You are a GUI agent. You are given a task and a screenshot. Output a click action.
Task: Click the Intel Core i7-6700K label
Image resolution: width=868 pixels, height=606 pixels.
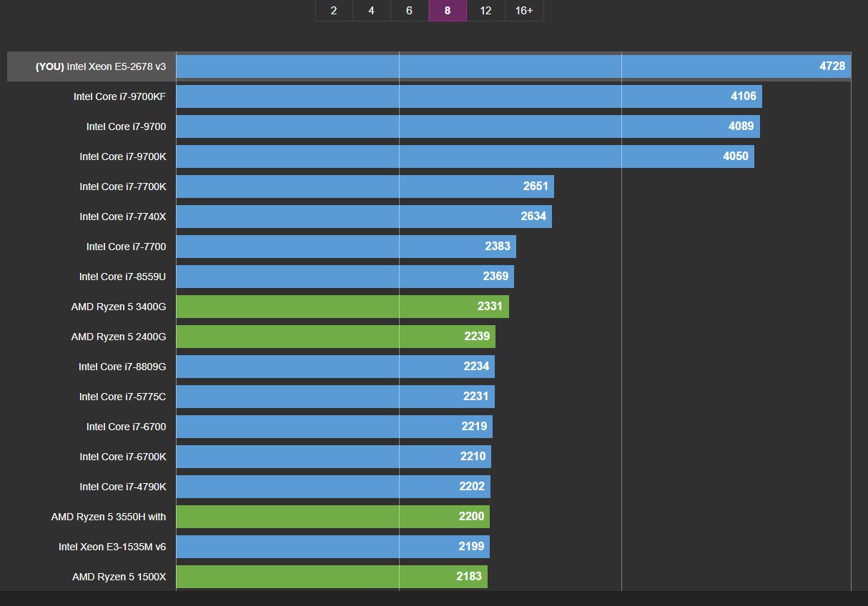(123, 457)
